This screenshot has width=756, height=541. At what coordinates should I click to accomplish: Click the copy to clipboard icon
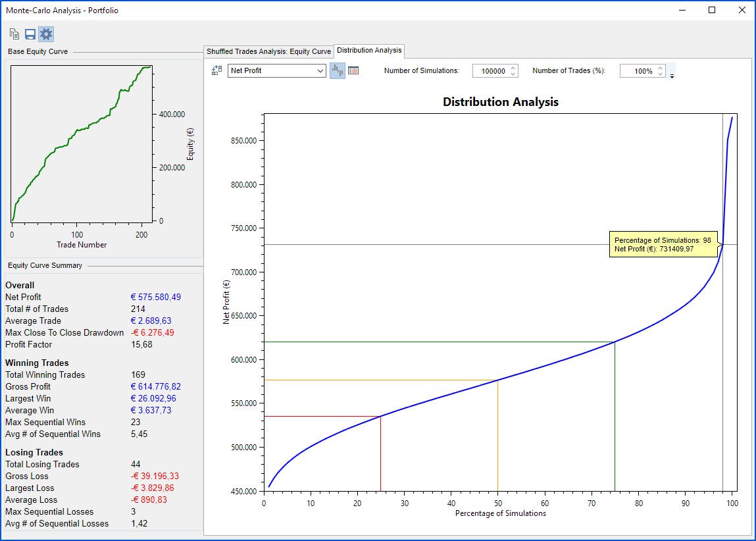[14, 34]
